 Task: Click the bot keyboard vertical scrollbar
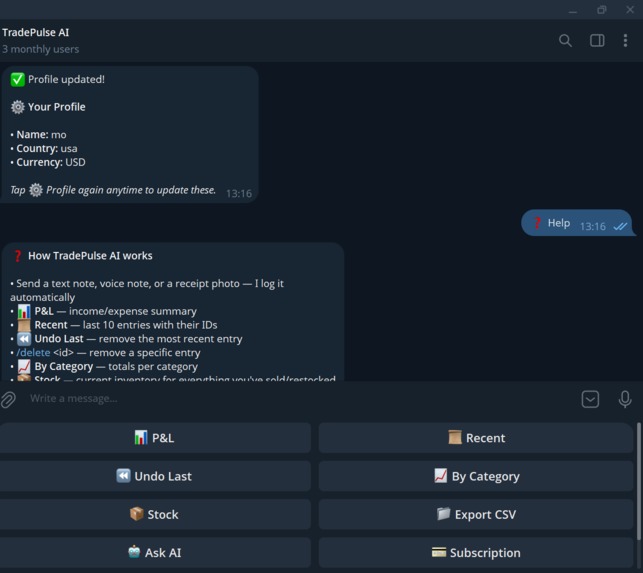coord(638,481)
